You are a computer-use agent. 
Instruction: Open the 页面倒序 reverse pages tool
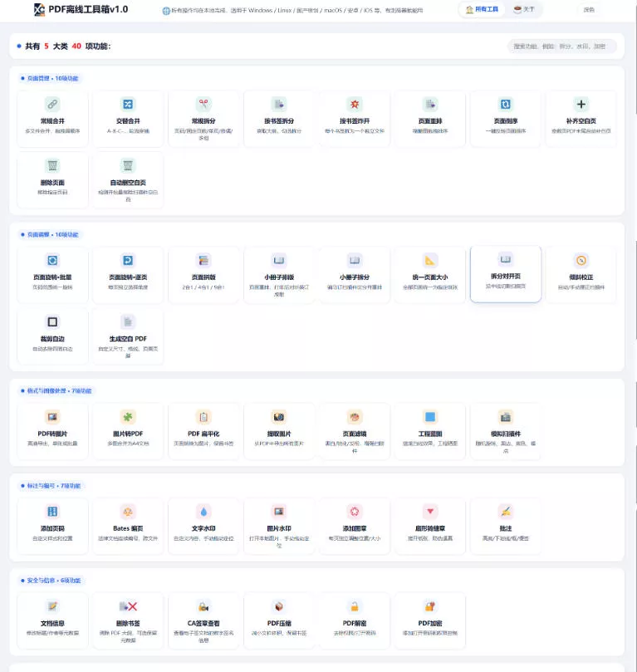(x=506, y=119)
